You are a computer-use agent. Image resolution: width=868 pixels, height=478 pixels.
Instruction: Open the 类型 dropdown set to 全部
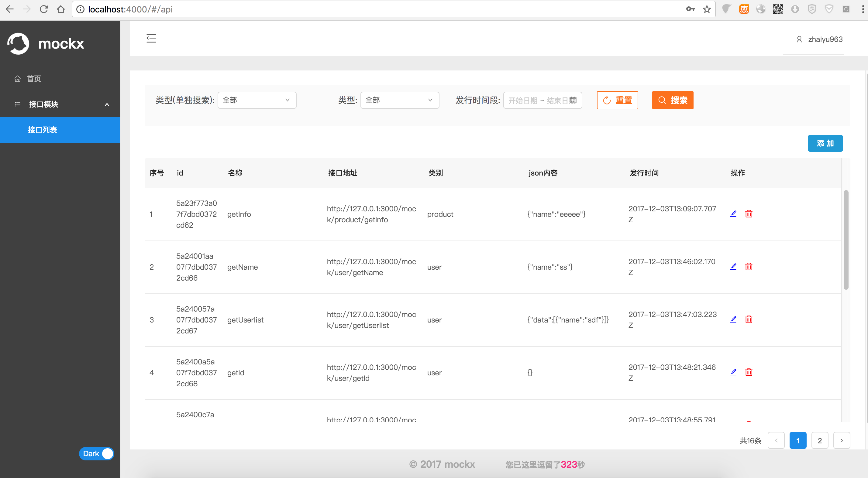point(399,100)
